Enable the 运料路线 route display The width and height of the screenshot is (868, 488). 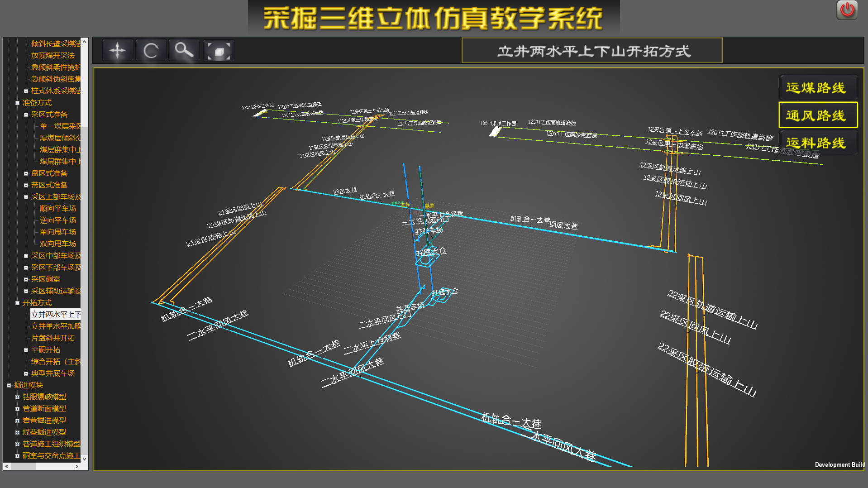818,143
